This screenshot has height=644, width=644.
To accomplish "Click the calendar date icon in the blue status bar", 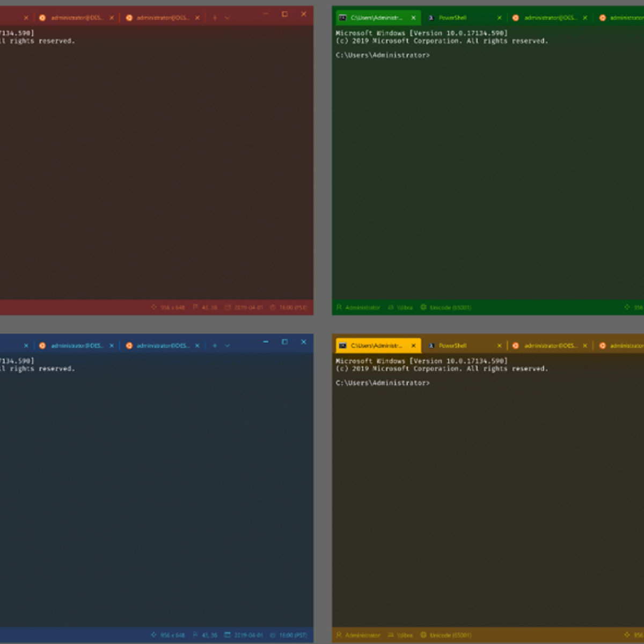I will 228,635.
